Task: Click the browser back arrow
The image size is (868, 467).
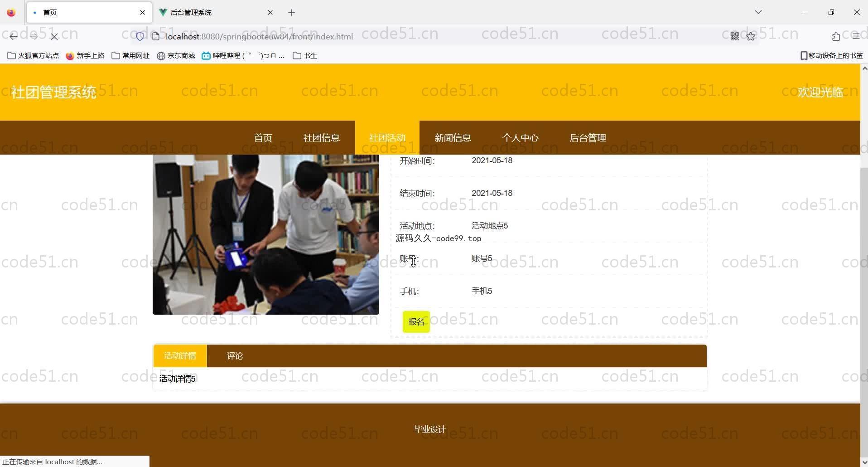Action: [x=14, y=36]
